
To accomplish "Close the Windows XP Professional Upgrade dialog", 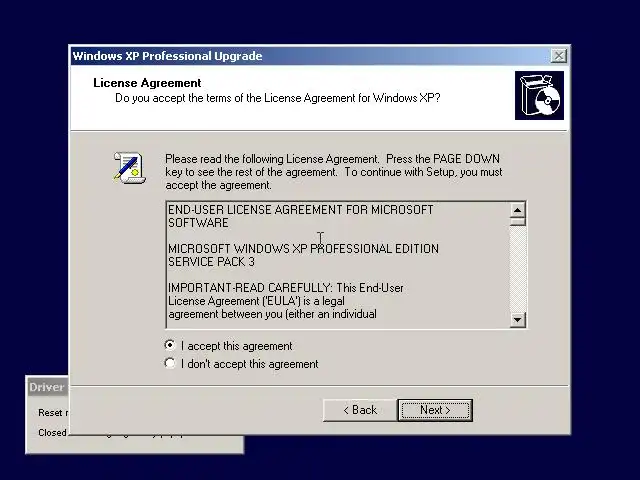I will pos(558,56).
